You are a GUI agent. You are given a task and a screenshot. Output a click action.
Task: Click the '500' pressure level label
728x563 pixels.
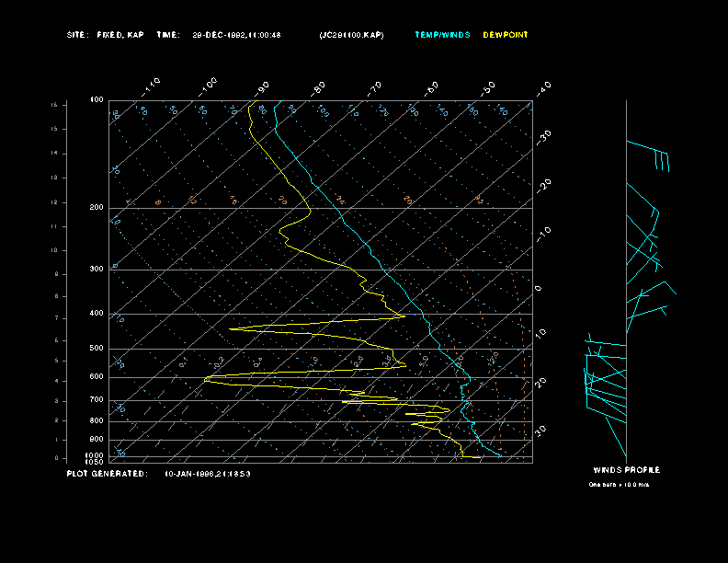97,348
